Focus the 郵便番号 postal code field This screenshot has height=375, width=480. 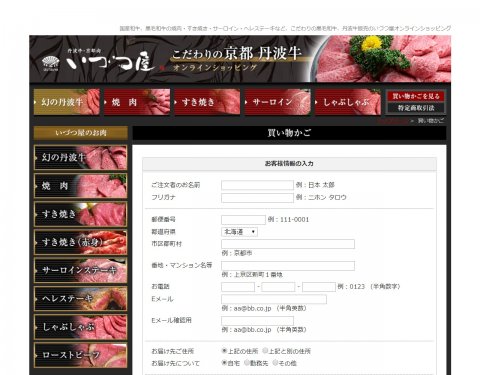(243, 220)
